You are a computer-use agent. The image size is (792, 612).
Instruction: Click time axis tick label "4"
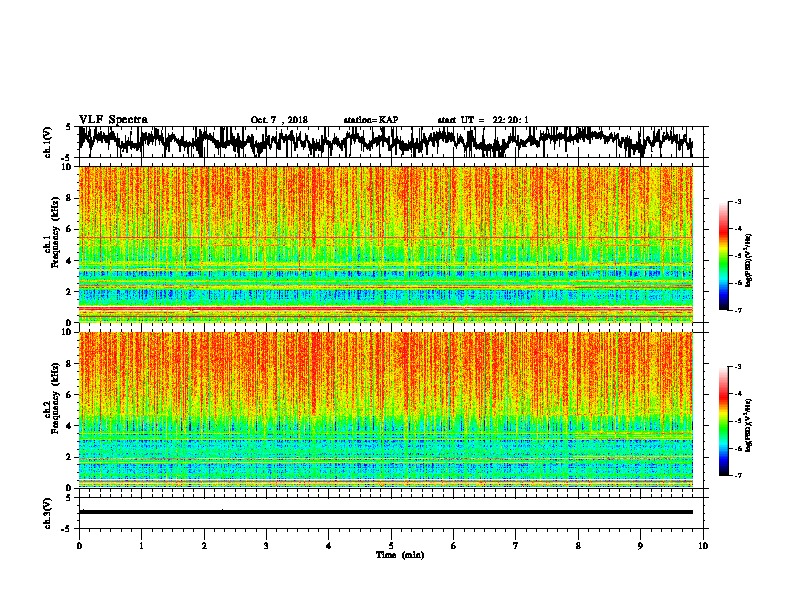[329, 546]
